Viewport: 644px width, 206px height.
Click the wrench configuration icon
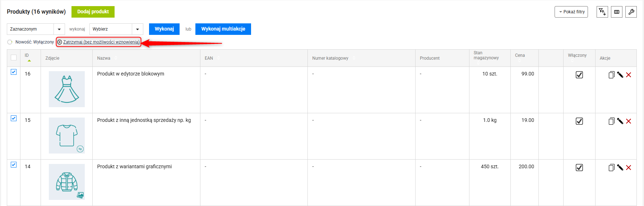point(631,12)
